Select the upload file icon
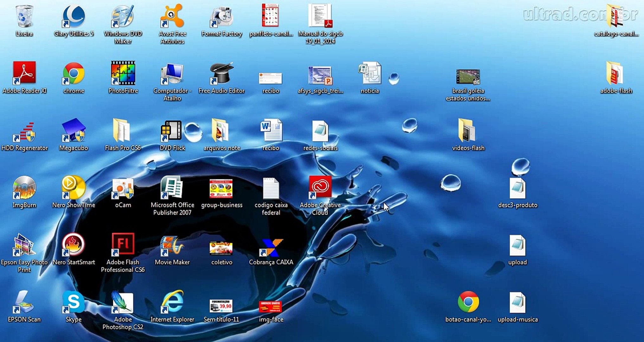Viewport: 644px width, 342px height. pos(518,246)
